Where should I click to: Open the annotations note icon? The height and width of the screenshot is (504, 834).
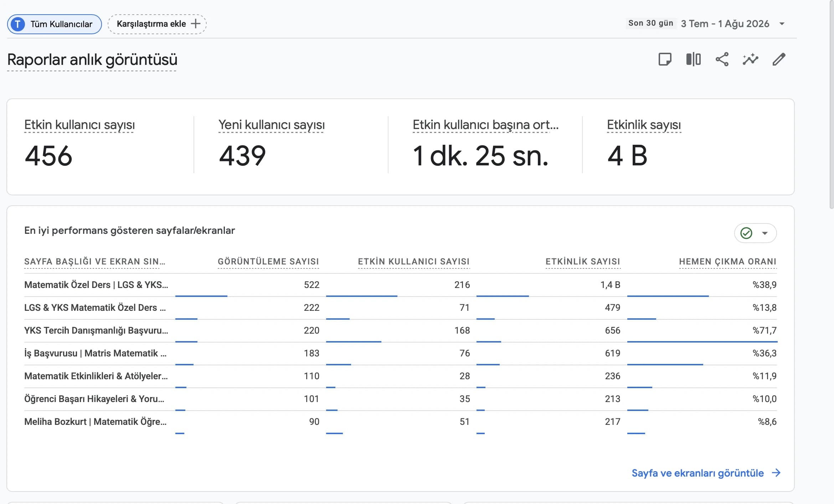665,59
